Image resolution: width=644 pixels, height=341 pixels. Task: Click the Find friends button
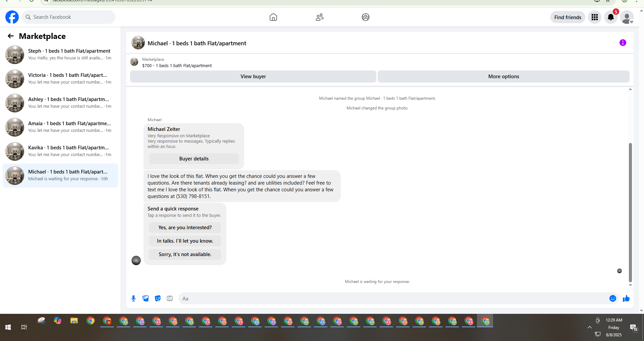click(568, 17)
